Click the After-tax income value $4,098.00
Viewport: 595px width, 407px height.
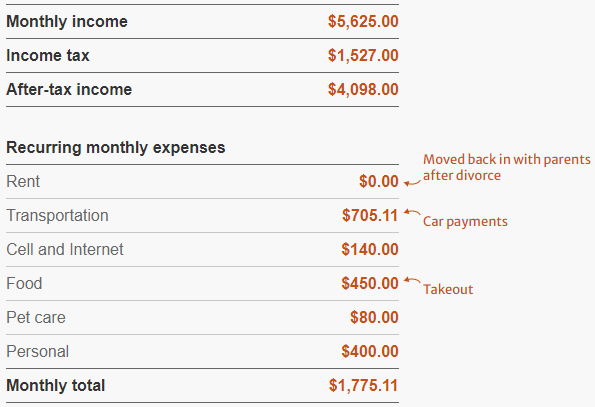tap(363, 90)
